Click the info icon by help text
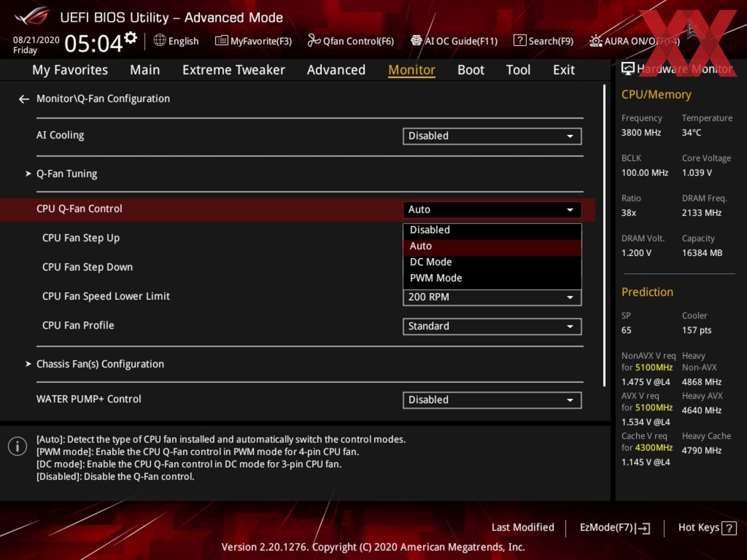 point(18,446)
